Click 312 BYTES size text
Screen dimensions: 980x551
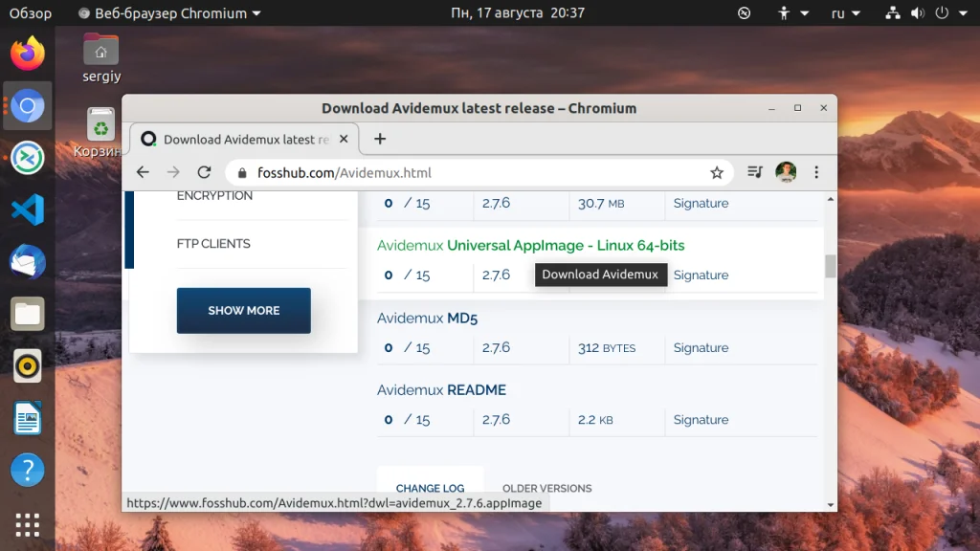(x=606, y=348)
